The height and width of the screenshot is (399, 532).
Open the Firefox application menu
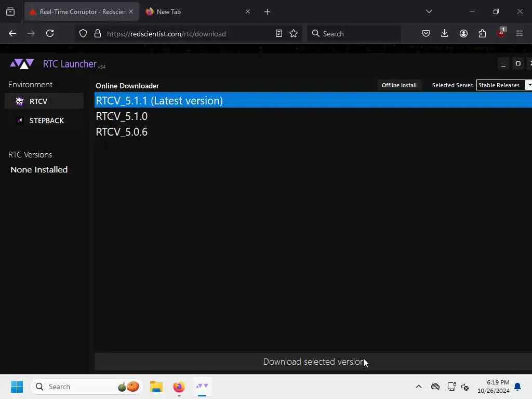click(520, 34)
